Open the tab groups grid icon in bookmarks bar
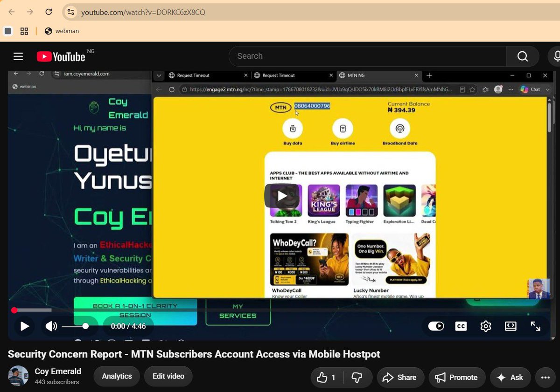Screen dimensions: 560x392 (x=24, y=31)
